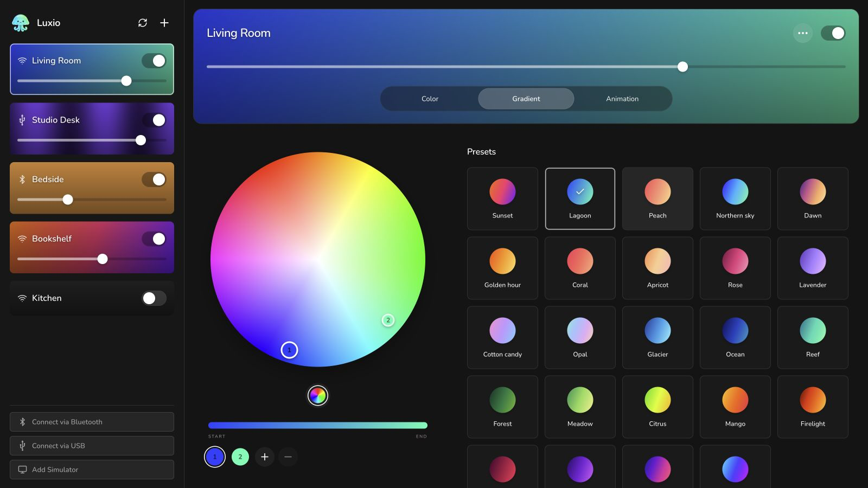This screenshot has width=868, height=488.
Task: Click the refresh devices icon
Action: click(x=143, y=23)
